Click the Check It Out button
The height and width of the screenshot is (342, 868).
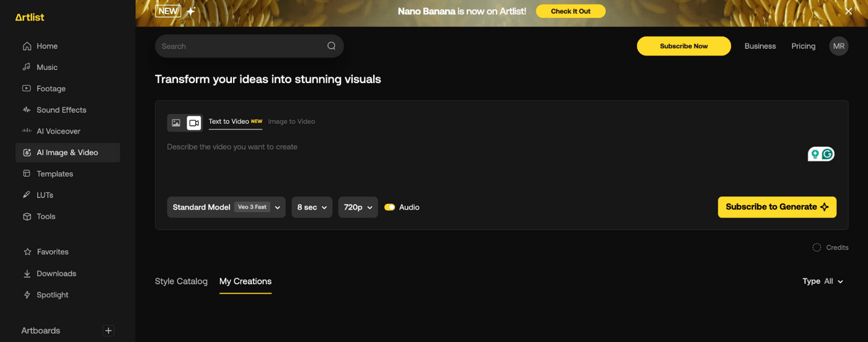[x=570, y=11]
